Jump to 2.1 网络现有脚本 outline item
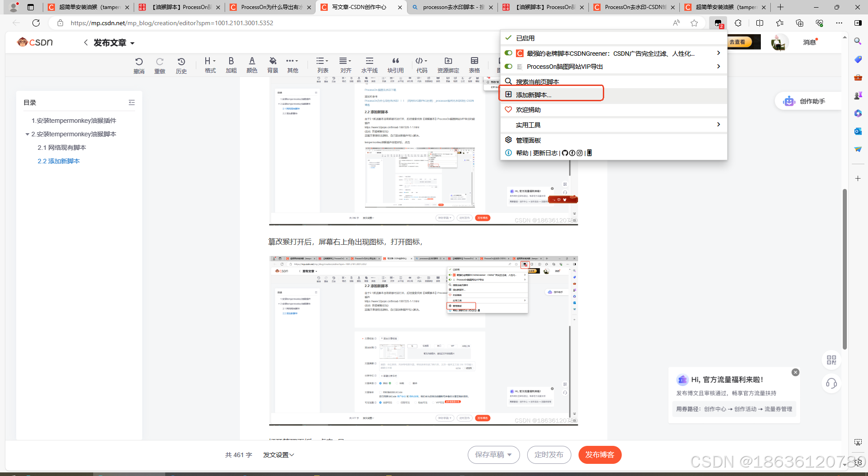 [62, 148]
